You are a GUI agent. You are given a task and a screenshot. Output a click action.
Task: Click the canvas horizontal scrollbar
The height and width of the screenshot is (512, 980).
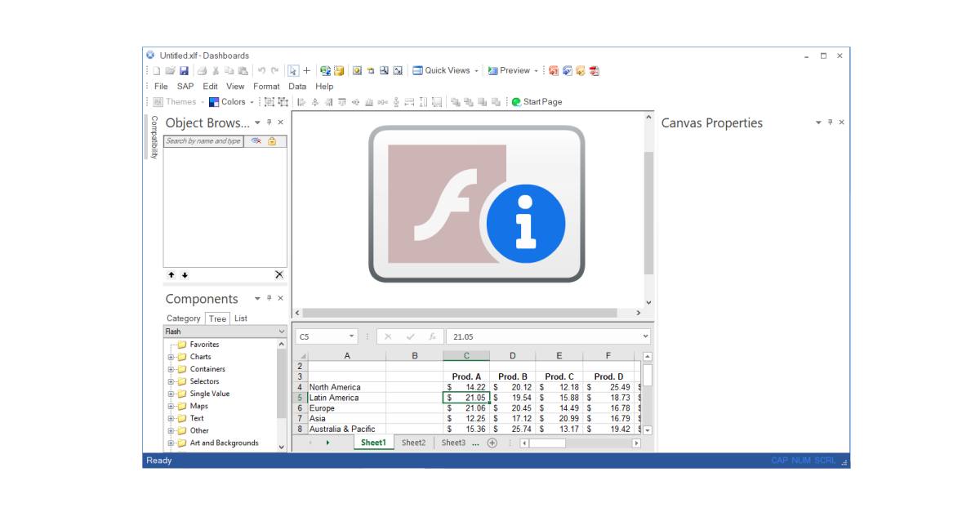[x=460, y=313]
